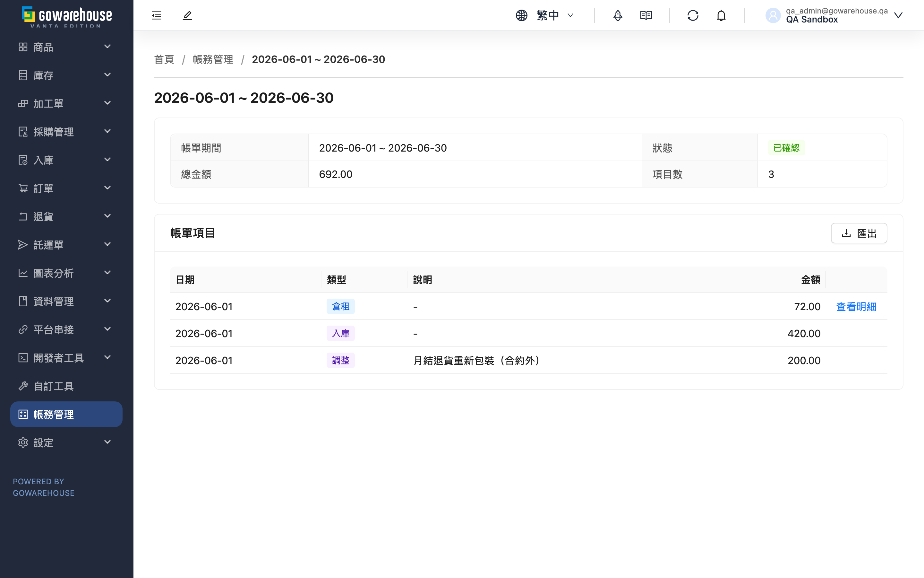Click the 訂單 shopping cart icon
The image size is (924, 578).
[x=23, y=188]
